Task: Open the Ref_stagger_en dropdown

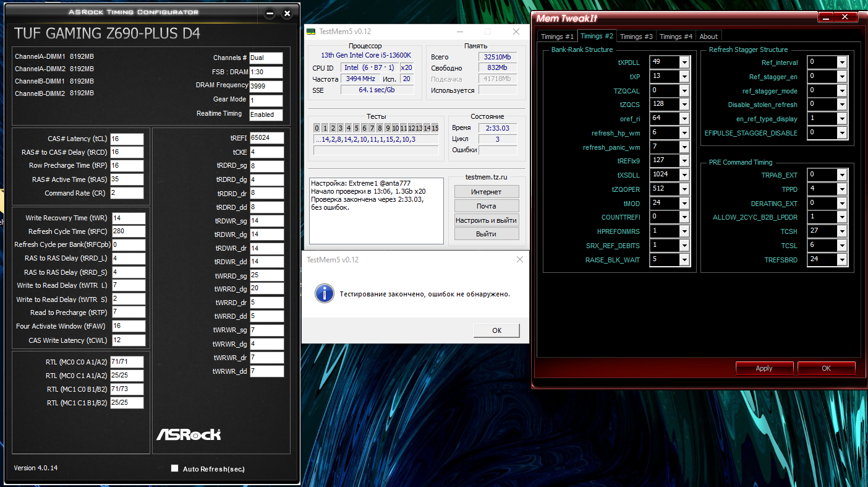Action: [x=842, y=76]
